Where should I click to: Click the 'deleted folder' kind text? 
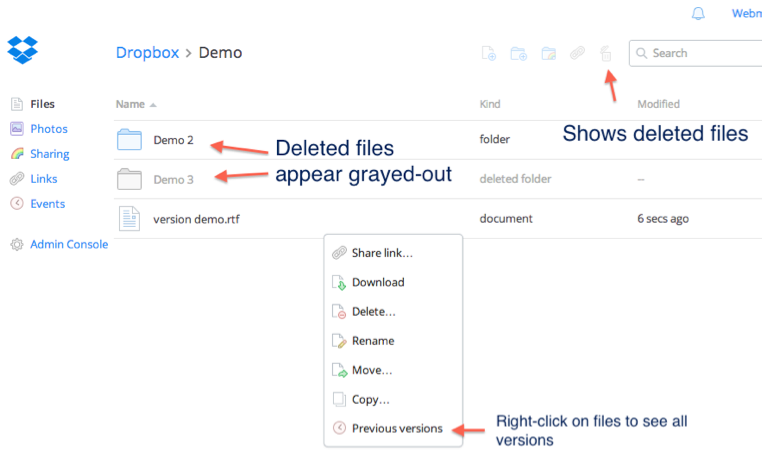click(515, 179)
